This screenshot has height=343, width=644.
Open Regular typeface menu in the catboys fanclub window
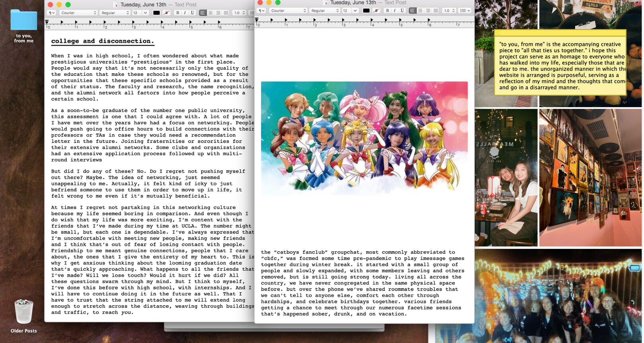325,11
